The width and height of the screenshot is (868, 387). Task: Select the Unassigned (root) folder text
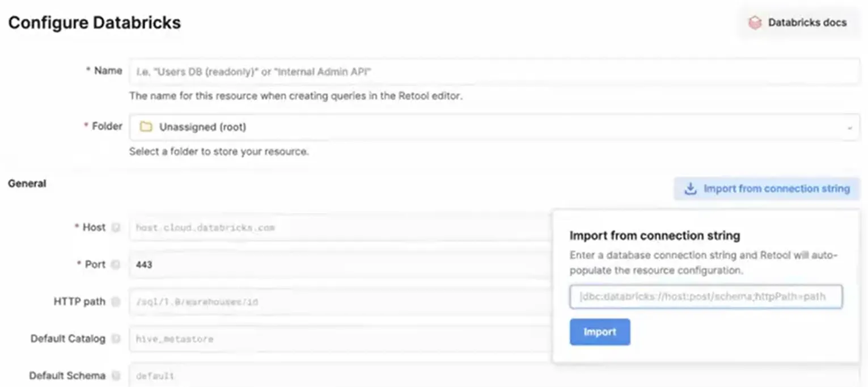click(x=202, y=127)
